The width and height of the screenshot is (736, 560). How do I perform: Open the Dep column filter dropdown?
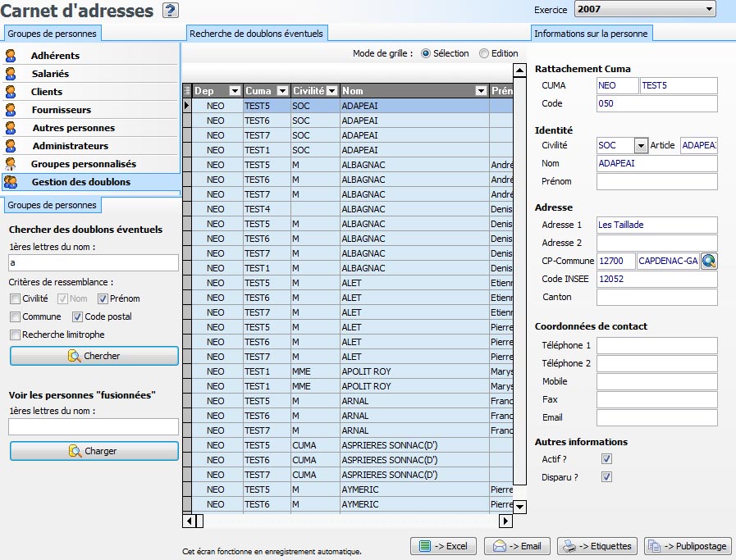[235, 90]
